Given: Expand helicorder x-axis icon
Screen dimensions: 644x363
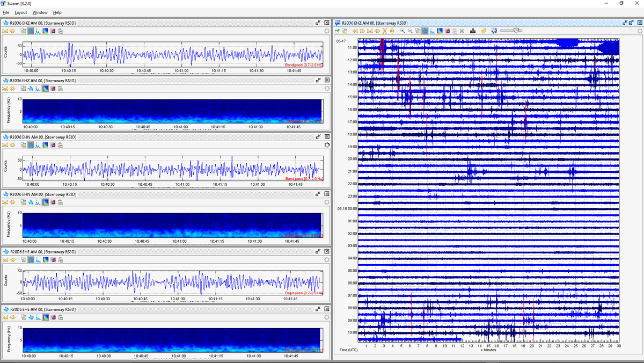Looking at the screenshot, I should pos(377,31).
